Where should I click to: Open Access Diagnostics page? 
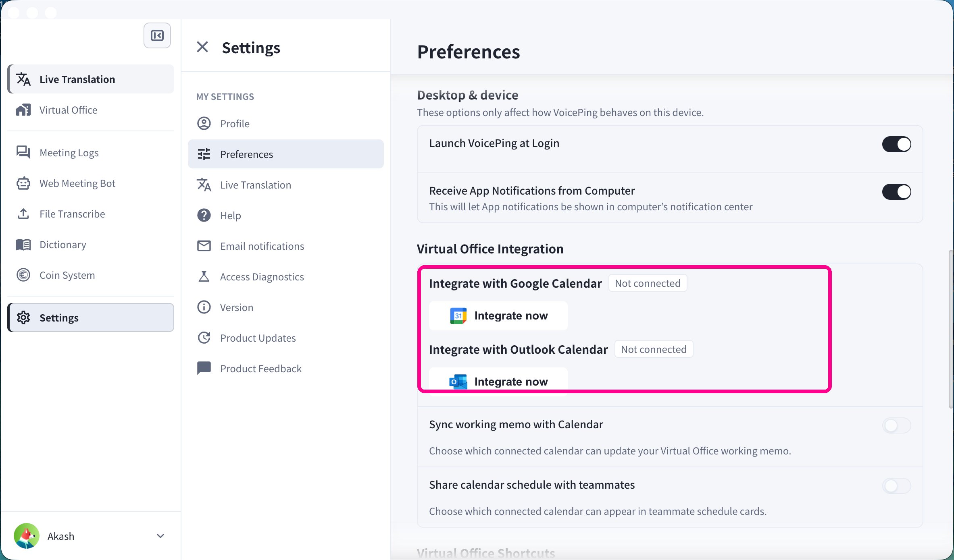click(286, 277)
